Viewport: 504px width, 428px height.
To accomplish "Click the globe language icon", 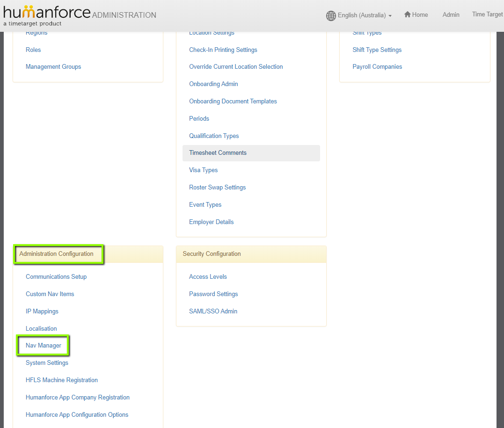I will (331, 15).
